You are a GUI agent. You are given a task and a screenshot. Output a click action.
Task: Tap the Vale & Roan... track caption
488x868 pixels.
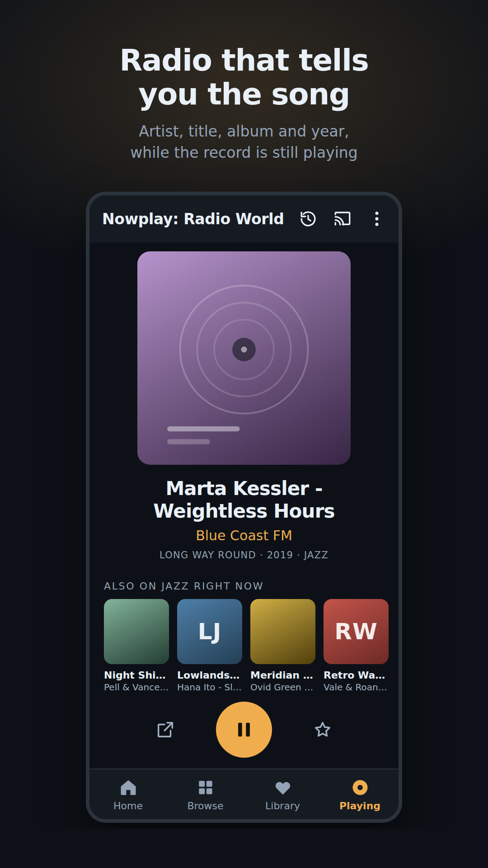pyautogui.click(x=356, y=687)
